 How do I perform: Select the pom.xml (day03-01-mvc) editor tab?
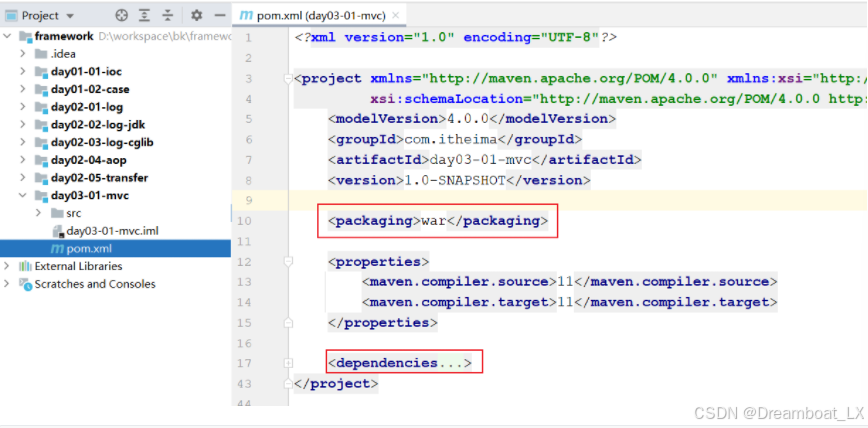pos(319,16)
